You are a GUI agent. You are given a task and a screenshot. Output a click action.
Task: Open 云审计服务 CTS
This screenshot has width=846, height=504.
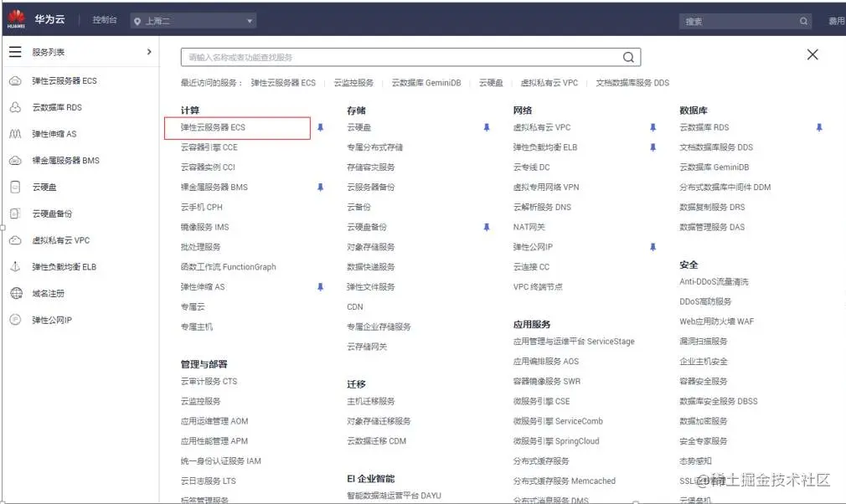209,381
